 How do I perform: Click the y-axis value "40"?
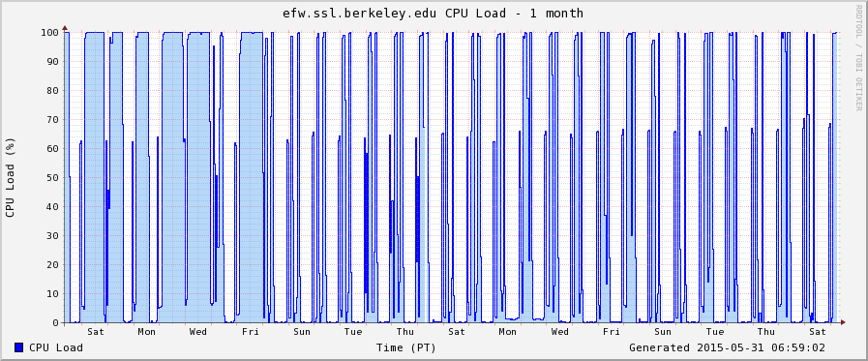point(53,206)
